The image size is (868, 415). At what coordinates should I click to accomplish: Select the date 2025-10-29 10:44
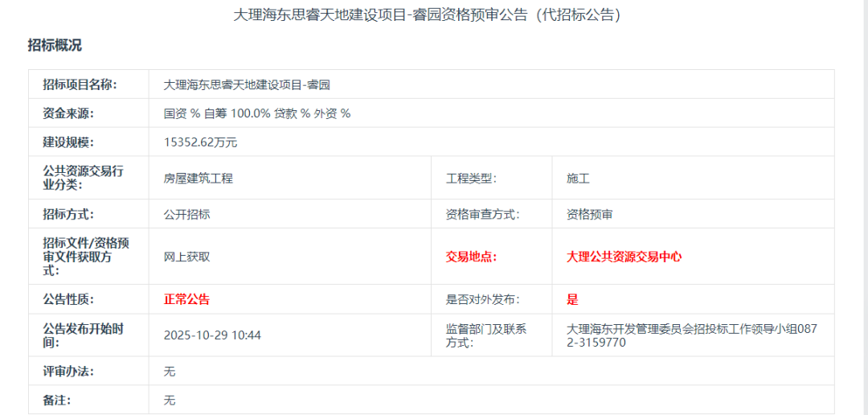(x=212, y=335)
